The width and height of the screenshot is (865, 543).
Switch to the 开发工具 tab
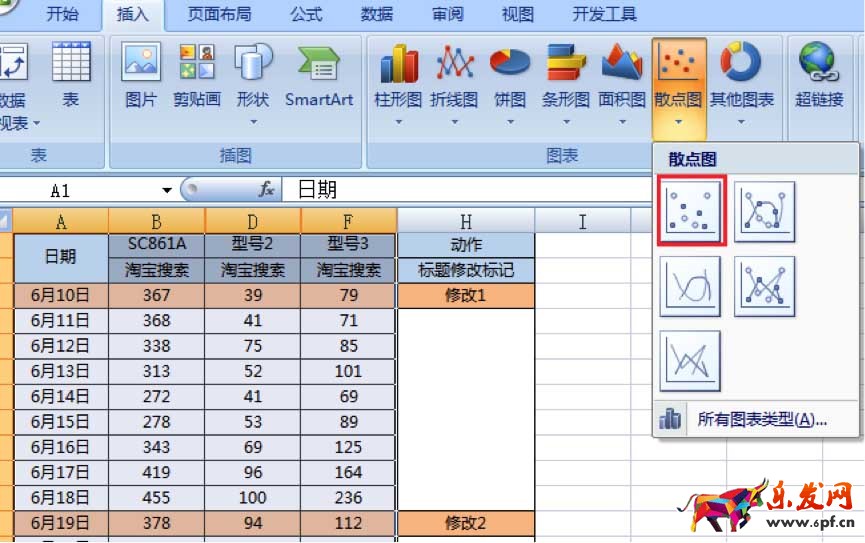[x=605, y=14]
